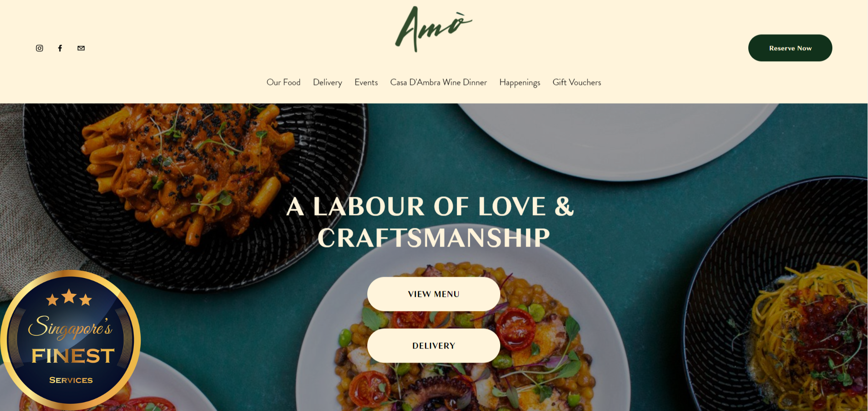
Task: Click the email envelope icon
Action: point(81,48)
